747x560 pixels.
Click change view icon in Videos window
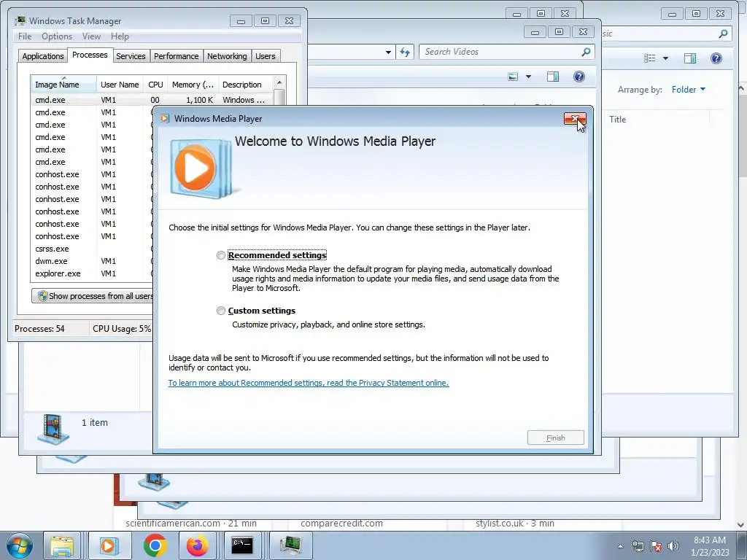[513, 77]
